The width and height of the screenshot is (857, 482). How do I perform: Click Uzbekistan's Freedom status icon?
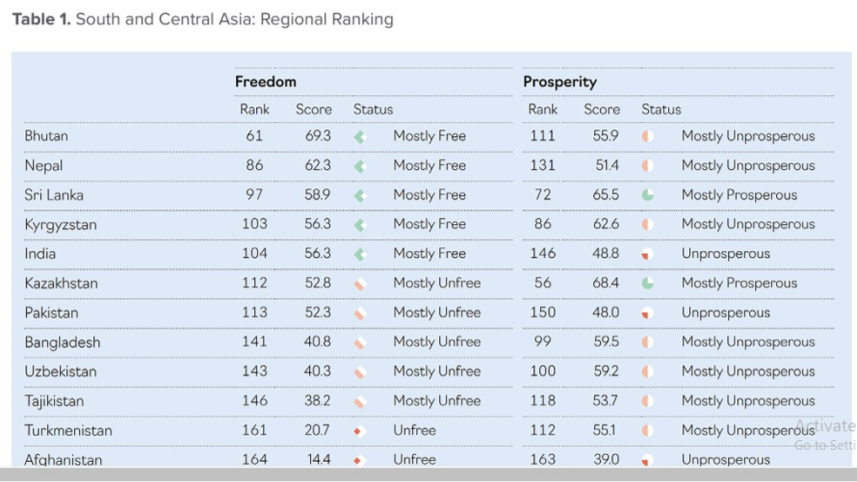click(x=360, y=372)
